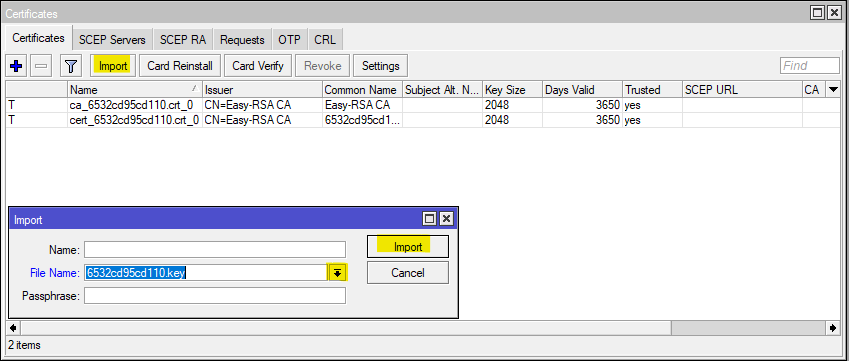Sort by Common Name column header
The image size is (849, 361).
(362, 89)
